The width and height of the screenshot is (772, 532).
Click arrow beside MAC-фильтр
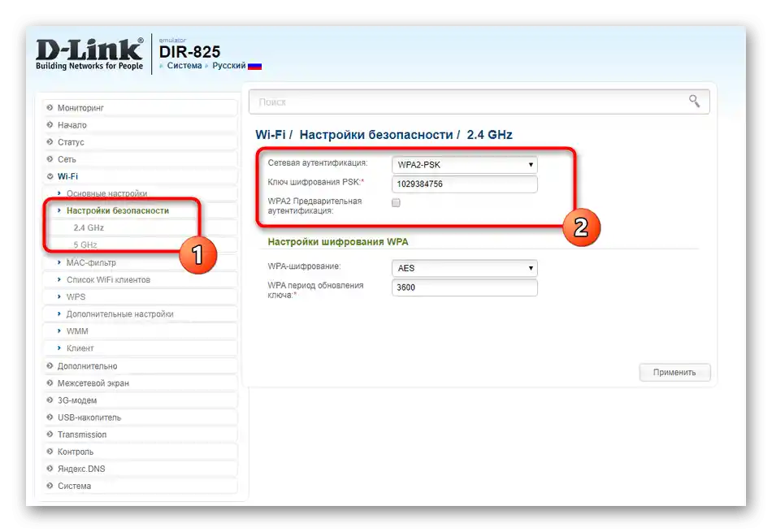(59, 262)
